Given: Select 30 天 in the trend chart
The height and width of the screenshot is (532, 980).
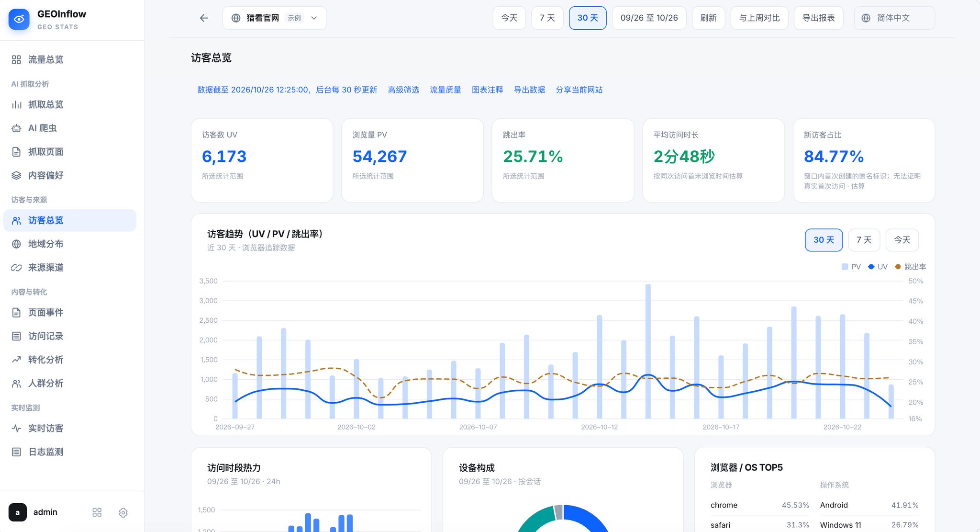Looking at the screenshot, I should [x=824, y=240].
